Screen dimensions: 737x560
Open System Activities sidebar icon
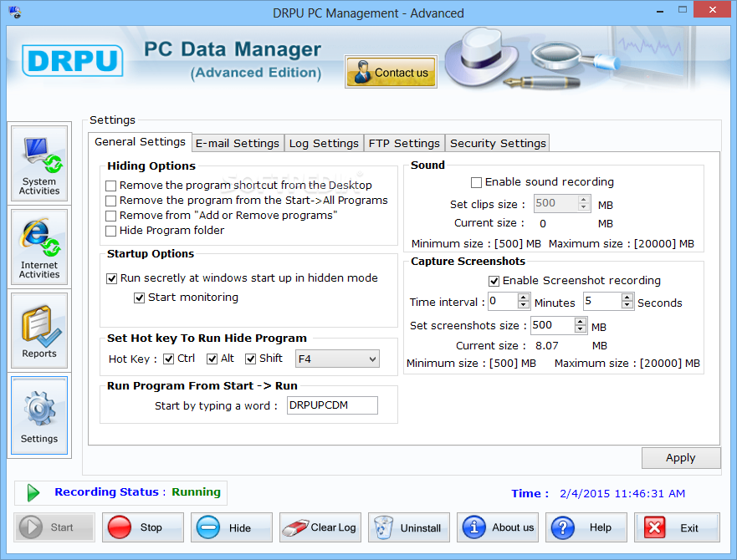click(x=39, y=164)
